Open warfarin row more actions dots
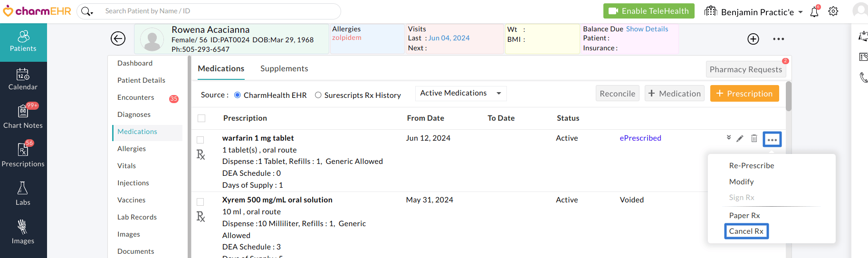The image size is (868, 258). [772, 140]
